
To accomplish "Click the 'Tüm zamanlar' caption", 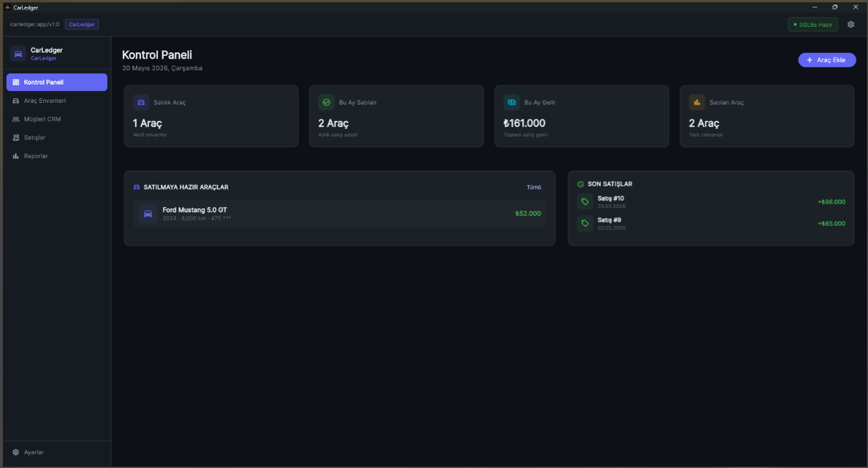I will pyautogui.click(x=706, y=135).
